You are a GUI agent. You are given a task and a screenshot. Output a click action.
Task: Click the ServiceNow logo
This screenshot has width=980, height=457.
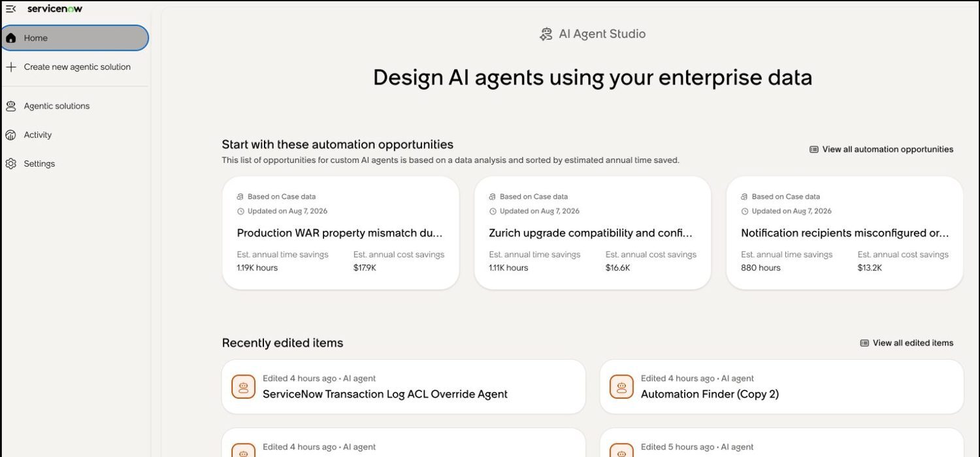[55, 8]
